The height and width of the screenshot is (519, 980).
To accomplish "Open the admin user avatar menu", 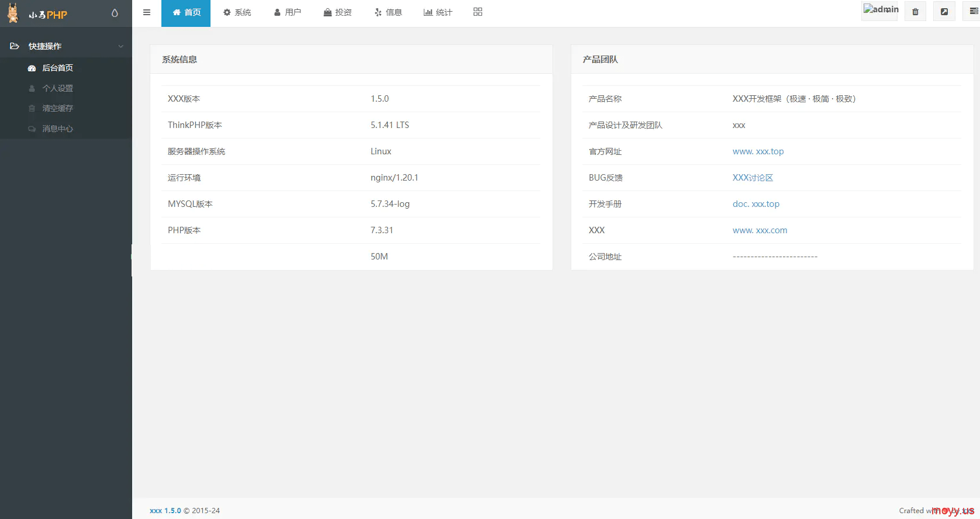I will (880, 11).
